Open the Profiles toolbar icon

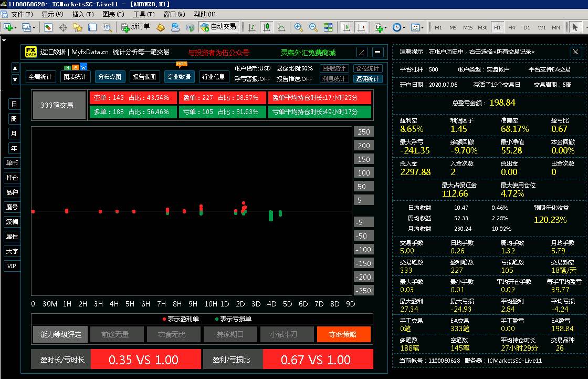(26, 27)
